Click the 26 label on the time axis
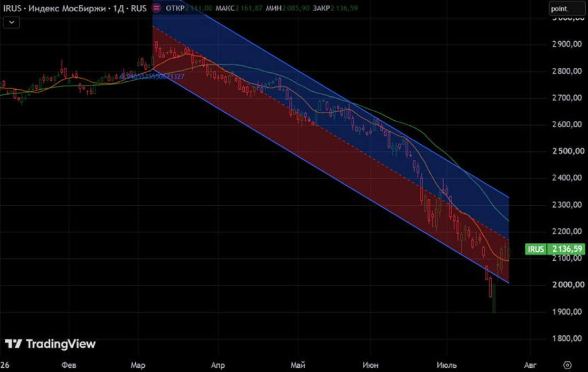The height and width of the screenshot is (372, 588). [x=5, y=365]
